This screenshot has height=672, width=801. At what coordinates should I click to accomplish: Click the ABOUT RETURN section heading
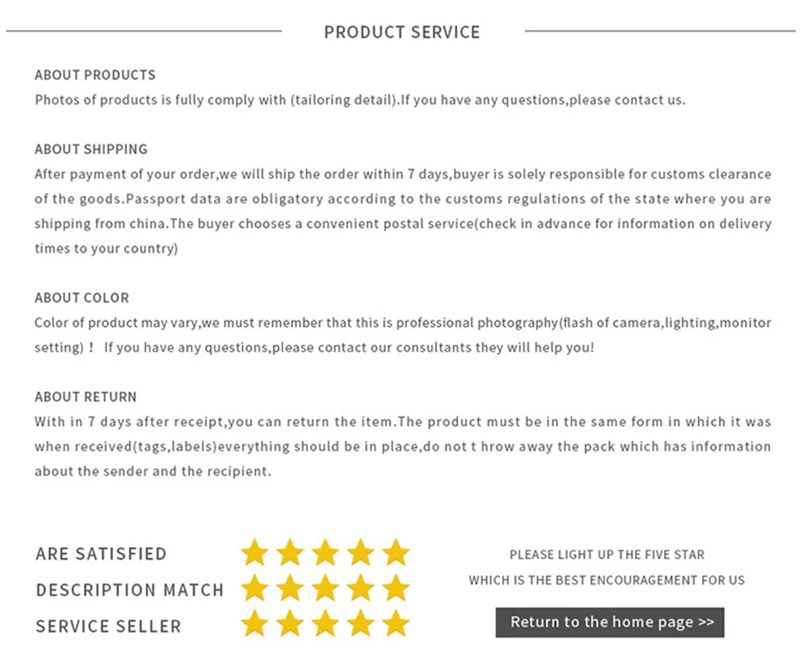click(85, 397)
